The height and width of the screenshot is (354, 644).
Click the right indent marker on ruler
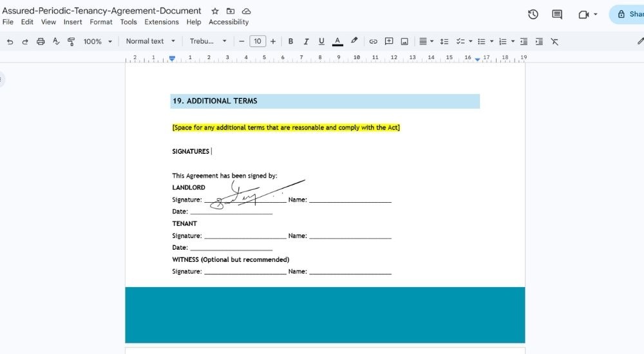477,60
